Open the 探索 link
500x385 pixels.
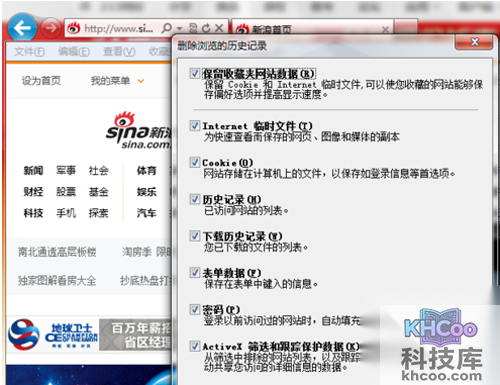98,213
